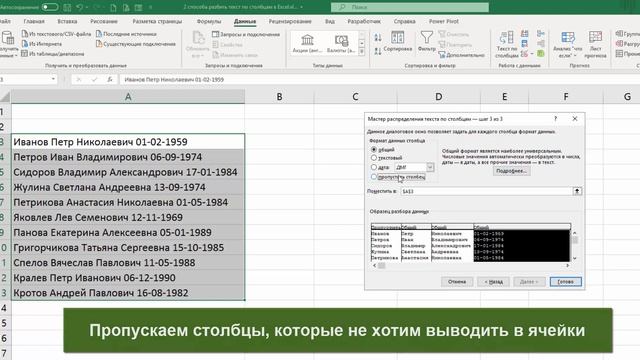This screenshot has height=360, width=640.
Task: Click the Save disk icon in title bar
Action: coord(67,7)
